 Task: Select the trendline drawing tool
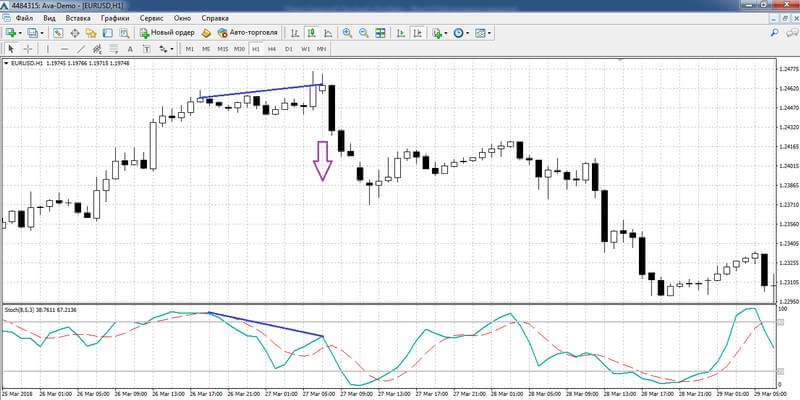80,49
